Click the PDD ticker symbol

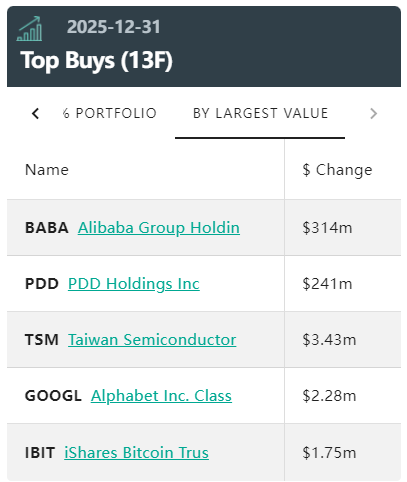click(42, 284)
